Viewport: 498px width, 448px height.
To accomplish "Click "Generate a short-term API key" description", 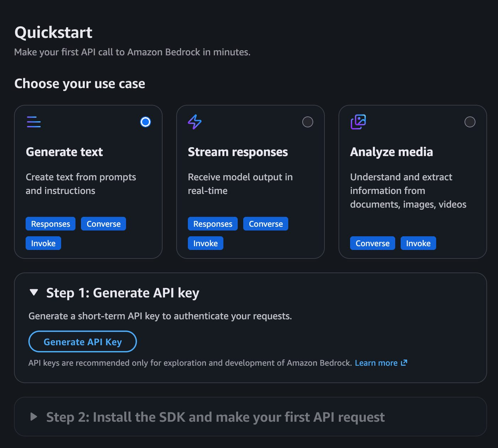I will click(x=160, y=316).
